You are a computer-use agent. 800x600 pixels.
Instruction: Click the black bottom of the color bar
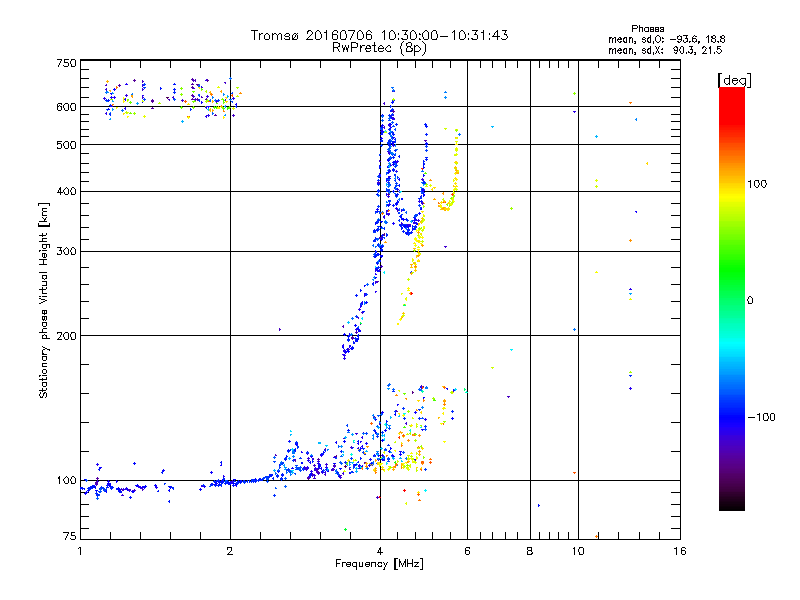(732, 503)
